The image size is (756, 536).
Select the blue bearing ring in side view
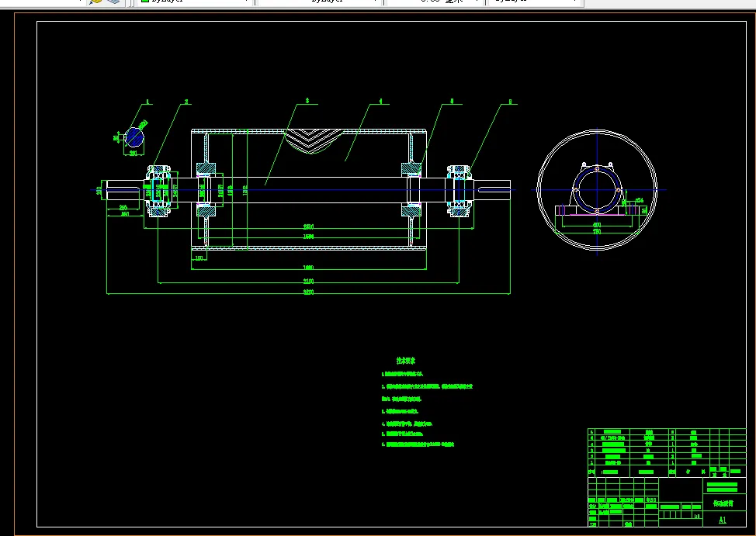pyautogui.click(x=597, y=190)
